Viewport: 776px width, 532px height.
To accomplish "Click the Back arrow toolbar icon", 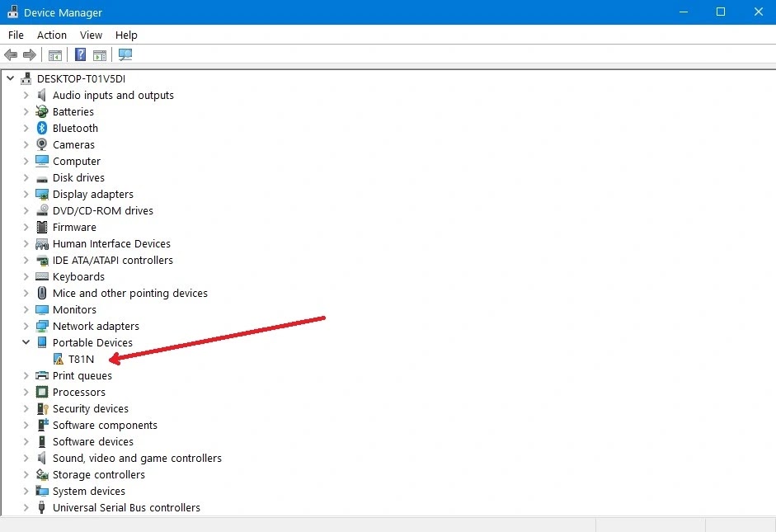I will click(x=11, y=55).
